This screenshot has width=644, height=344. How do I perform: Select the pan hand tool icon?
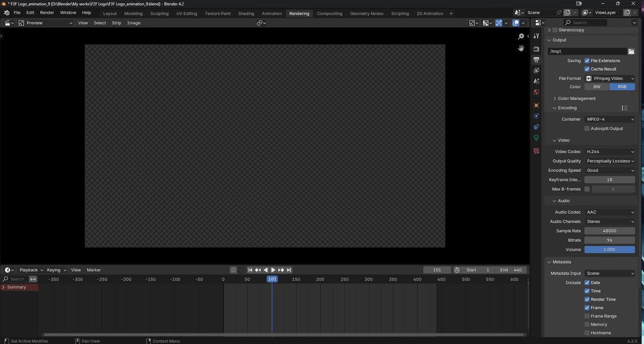pyautogui.click(x=521, y=48)
